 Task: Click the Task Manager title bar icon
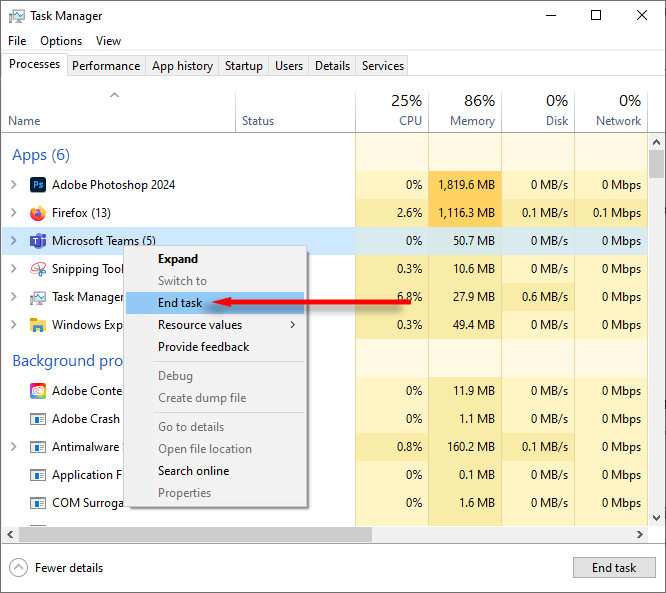click(x=17, y=16)
